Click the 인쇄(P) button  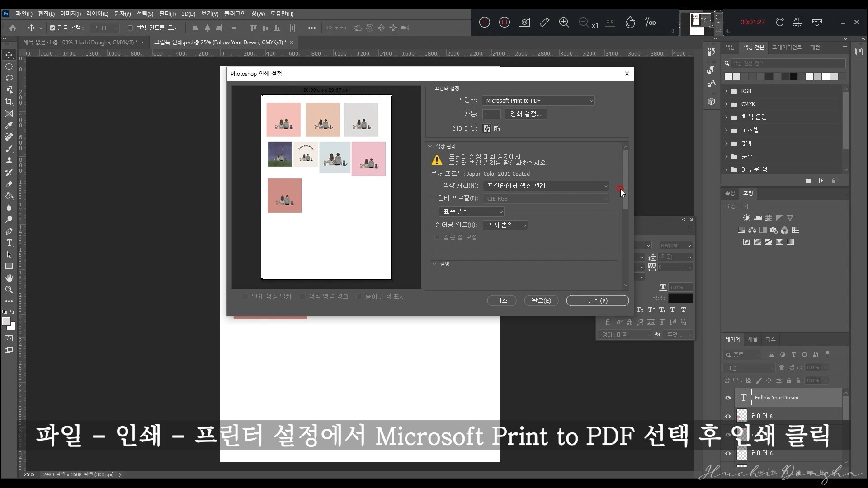597,300
